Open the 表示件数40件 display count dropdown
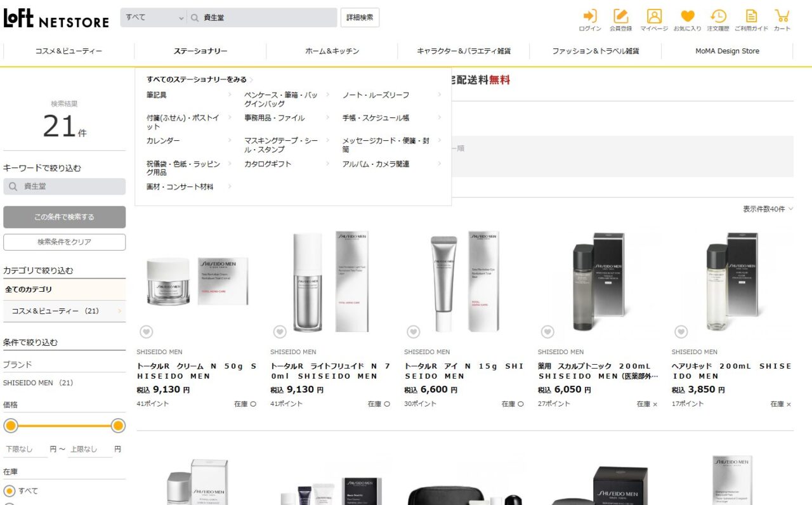The image size is (812, 505). tap(768, 209)
